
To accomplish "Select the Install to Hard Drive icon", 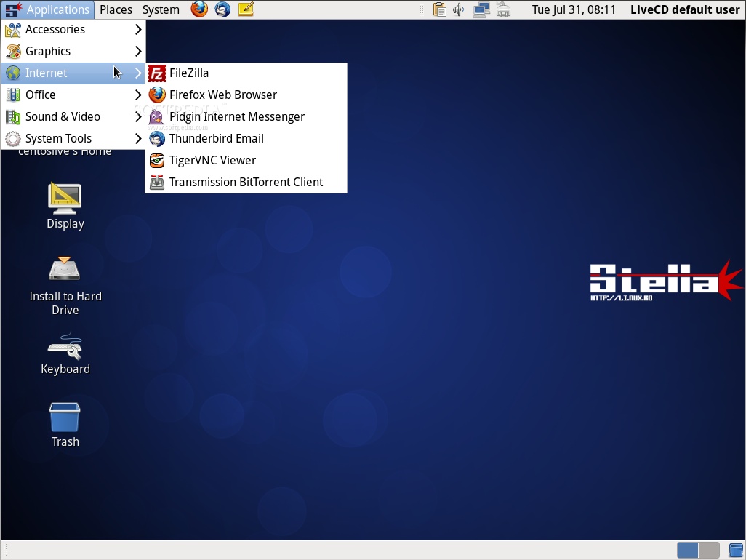I will 65,286.
